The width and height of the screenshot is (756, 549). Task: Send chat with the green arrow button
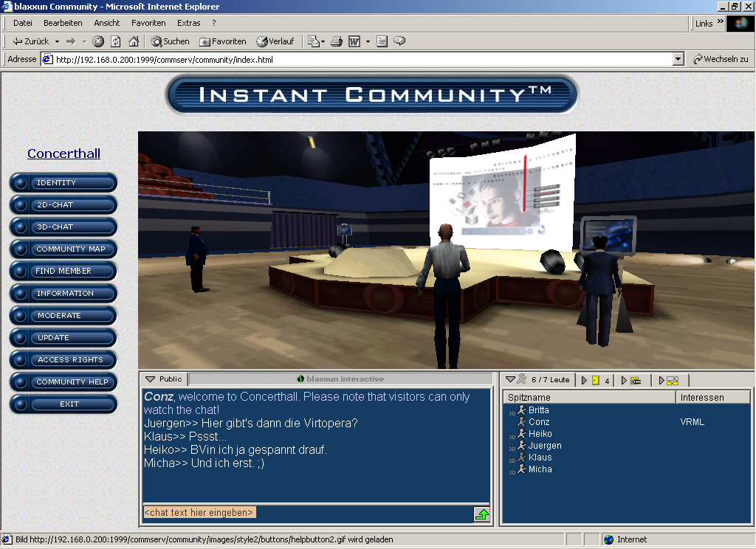(x=481, y=514)
